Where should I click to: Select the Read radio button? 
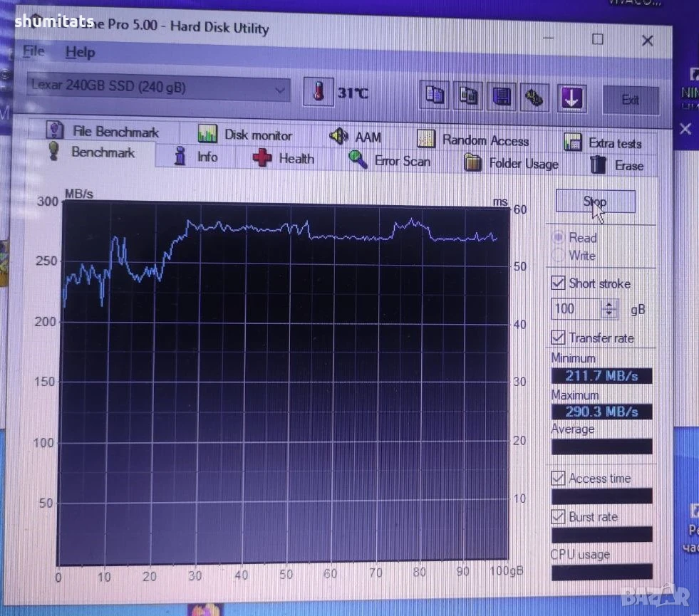558,237
